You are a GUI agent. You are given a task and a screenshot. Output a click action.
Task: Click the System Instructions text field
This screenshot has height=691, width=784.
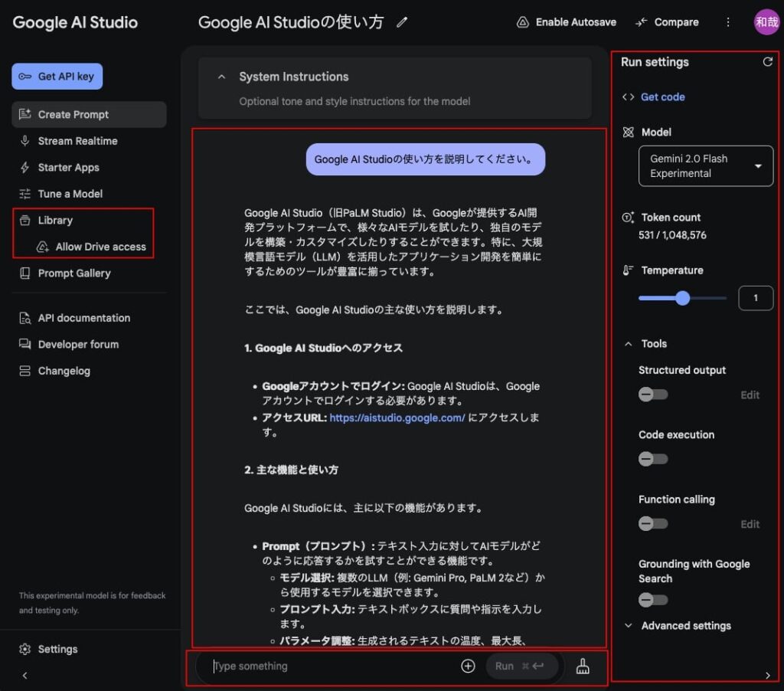pos(354,102)
